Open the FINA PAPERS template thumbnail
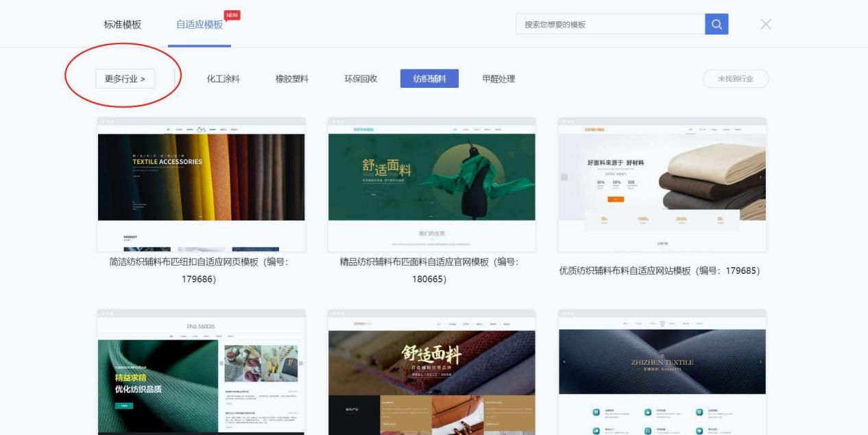This screenshot has height=435, width=868. (201, 372)
